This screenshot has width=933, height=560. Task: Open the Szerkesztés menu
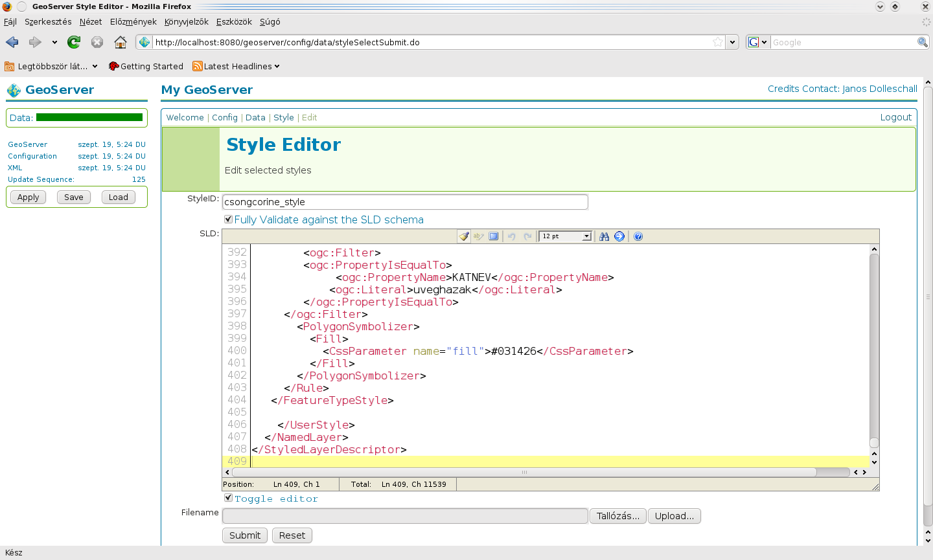click(48, 21)
